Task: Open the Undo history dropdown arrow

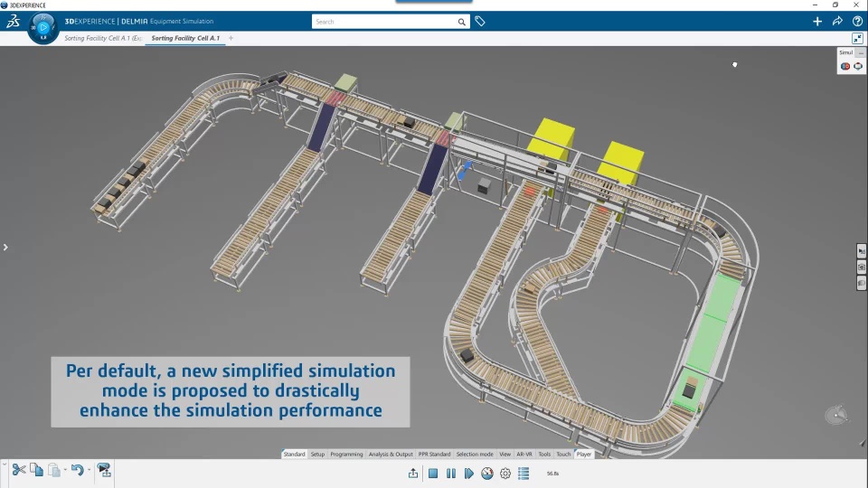Action: coord(90,470)
